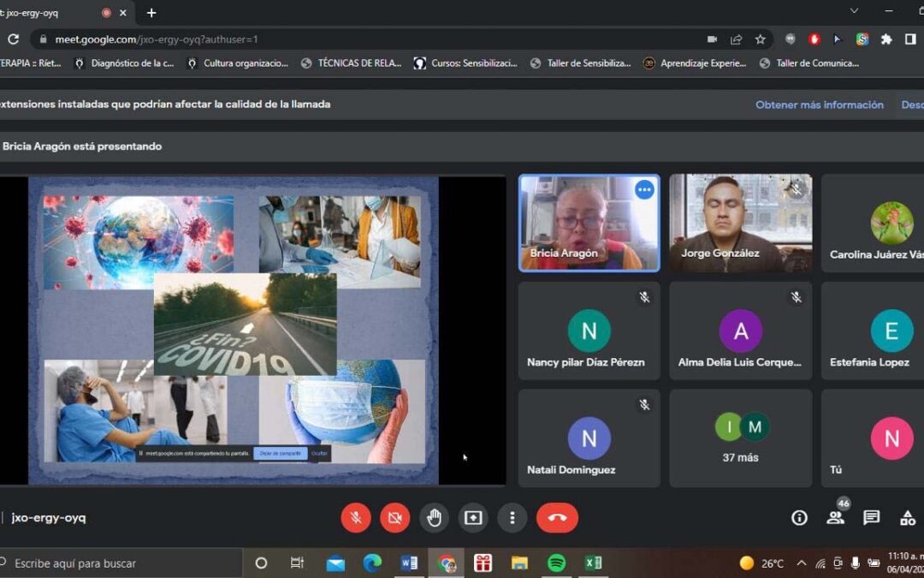Hang up the call
The image size is (924, 578).
coord(557,517)
